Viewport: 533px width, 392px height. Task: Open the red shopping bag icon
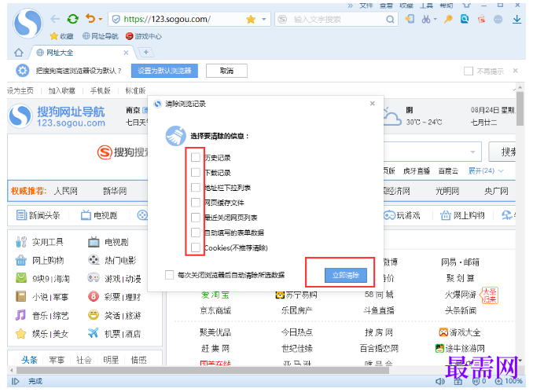coord(481,20)
